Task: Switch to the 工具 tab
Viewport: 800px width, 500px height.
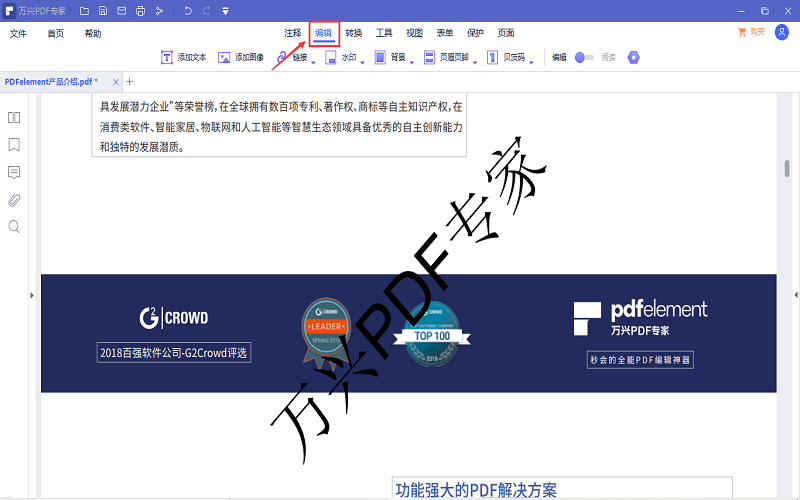Action: click(x=384, y=33)
